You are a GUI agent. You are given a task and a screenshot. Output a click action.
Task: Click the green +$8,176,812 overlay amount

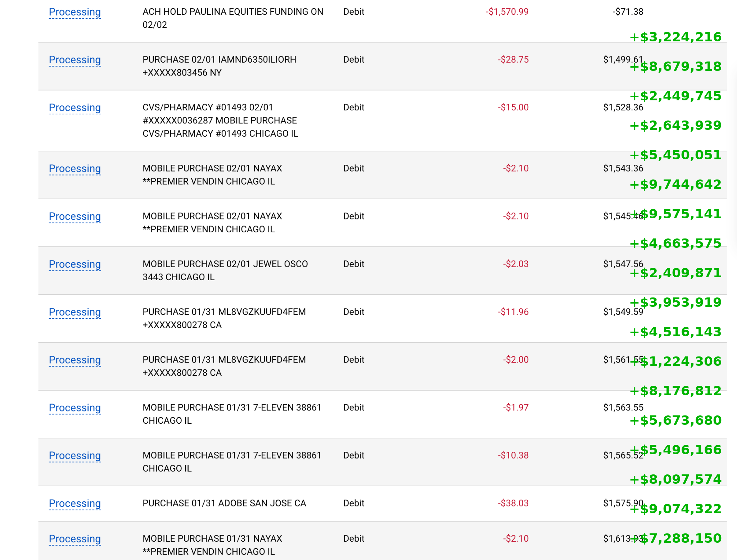(x=675, y=391)
